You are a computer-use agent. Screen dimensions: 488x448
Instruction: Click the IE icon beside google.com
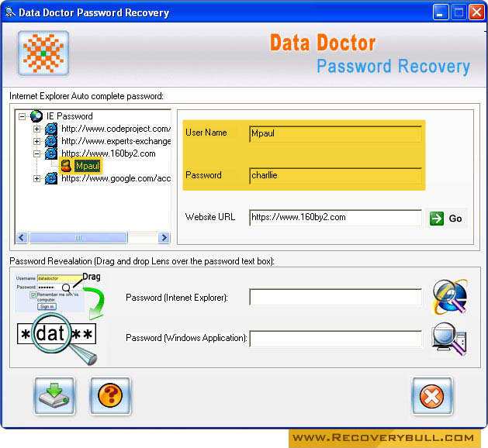click(x=51, y=178)
